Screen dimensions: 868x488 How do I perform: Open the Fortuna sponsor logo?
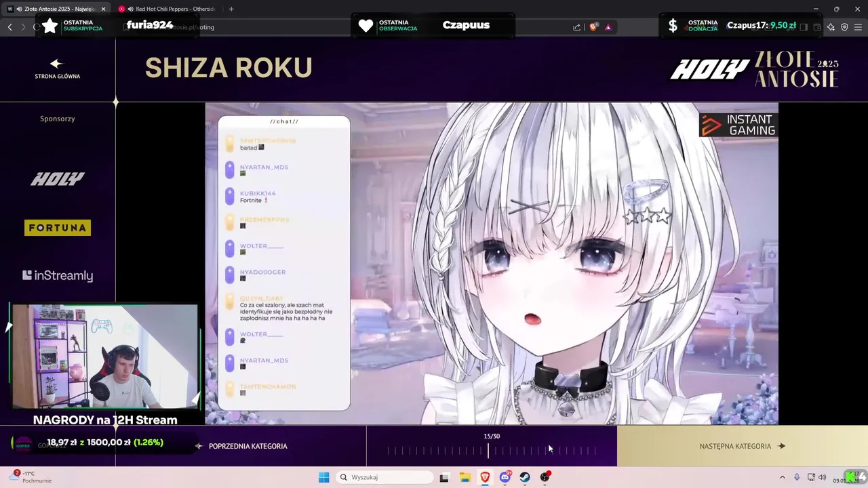(58, 228)
